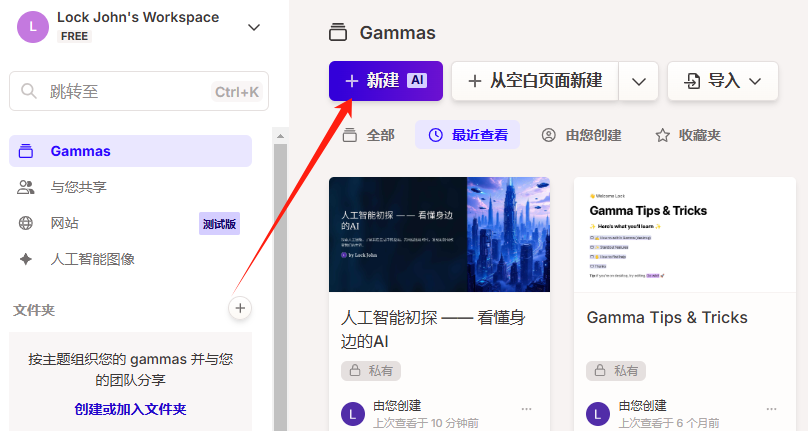Viewport: 808px width, 431px height.
Task: Open the 人工智能初探 presentation thumbnail
Action: tap(439, 235)
